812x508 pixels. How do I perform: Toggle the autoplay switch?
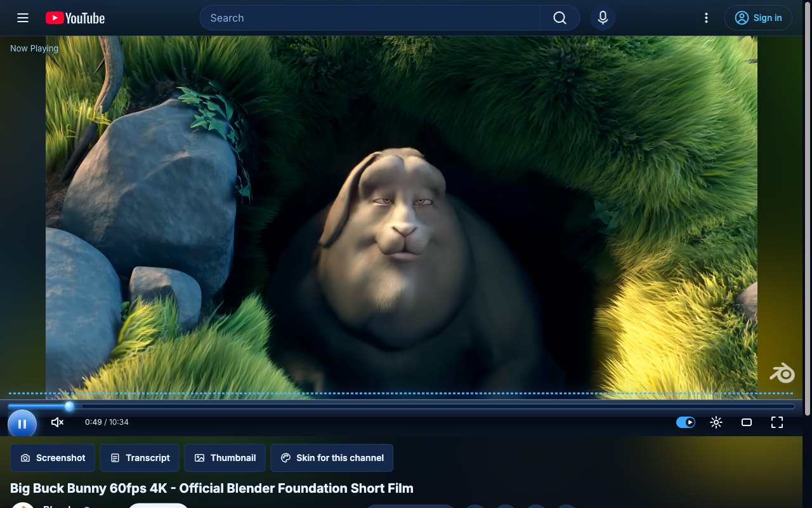point(686,422)
